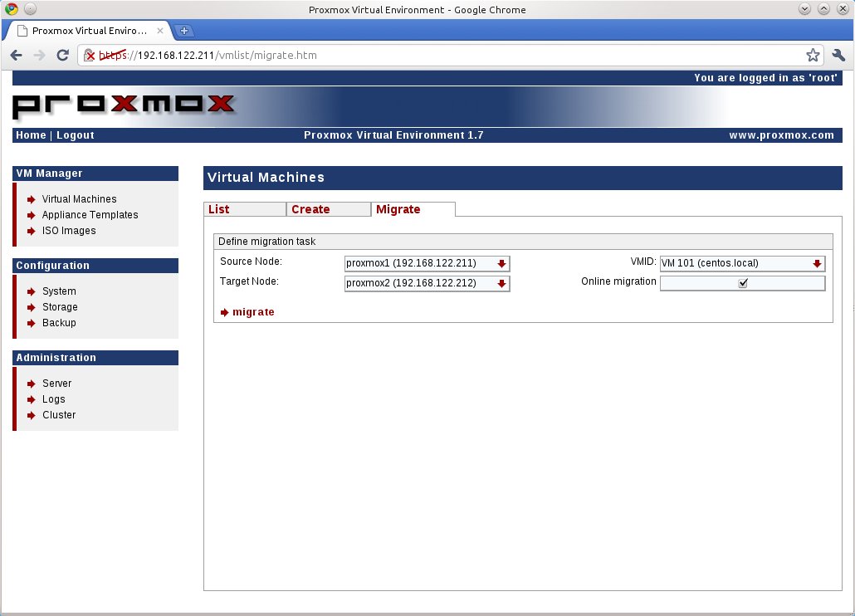Open System configuration page
Image resolution: width=855 pixels, height=616 pixels.
[x=59, y=291]
